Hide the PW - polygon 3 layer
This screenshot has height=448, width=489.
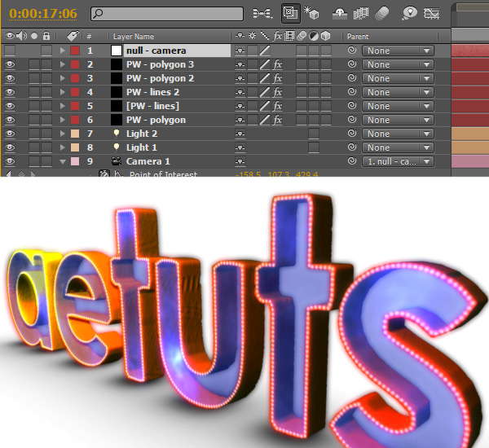coord(10,64)
